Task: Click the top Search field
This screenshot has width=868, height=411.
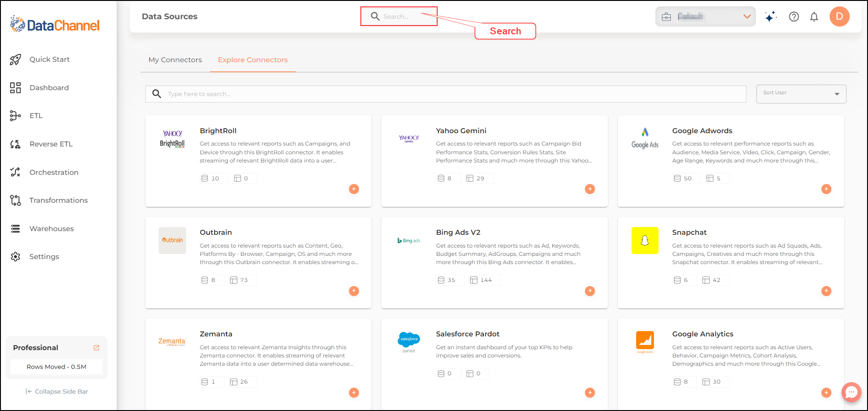Action: pos(399,16)
